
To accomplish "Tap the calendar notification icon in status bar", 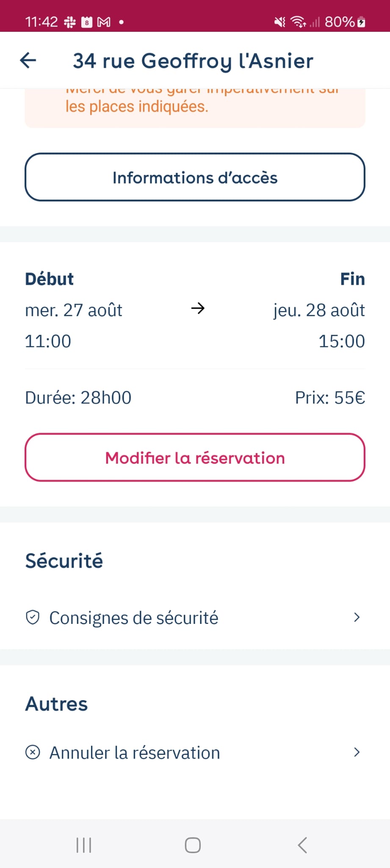I will (87, 22).
